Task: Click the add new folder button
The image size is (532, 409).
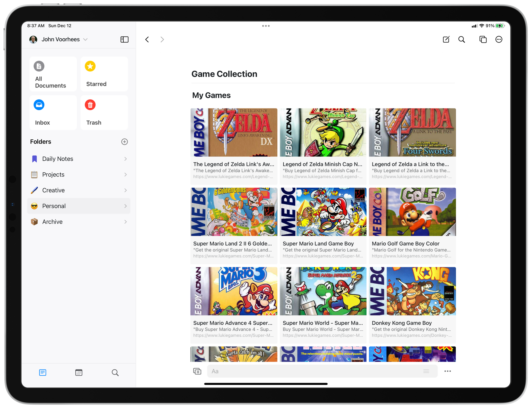Action: (x=124, y=141)
